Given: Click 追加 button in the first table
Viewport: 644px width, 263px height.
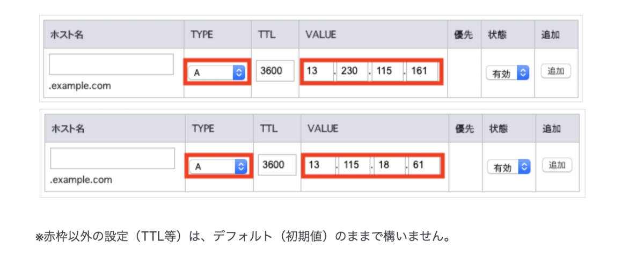Looking at the screenshot, I should (555, 71).
